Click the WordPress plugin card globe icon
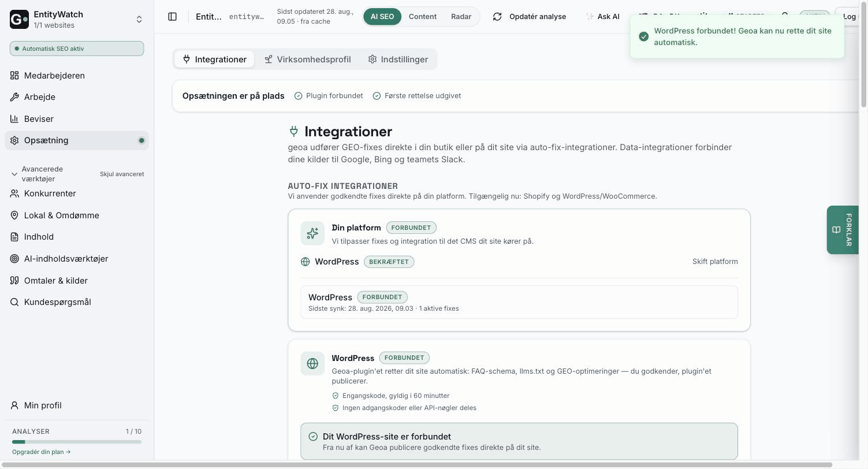868x469 pixels. point(312,363)
